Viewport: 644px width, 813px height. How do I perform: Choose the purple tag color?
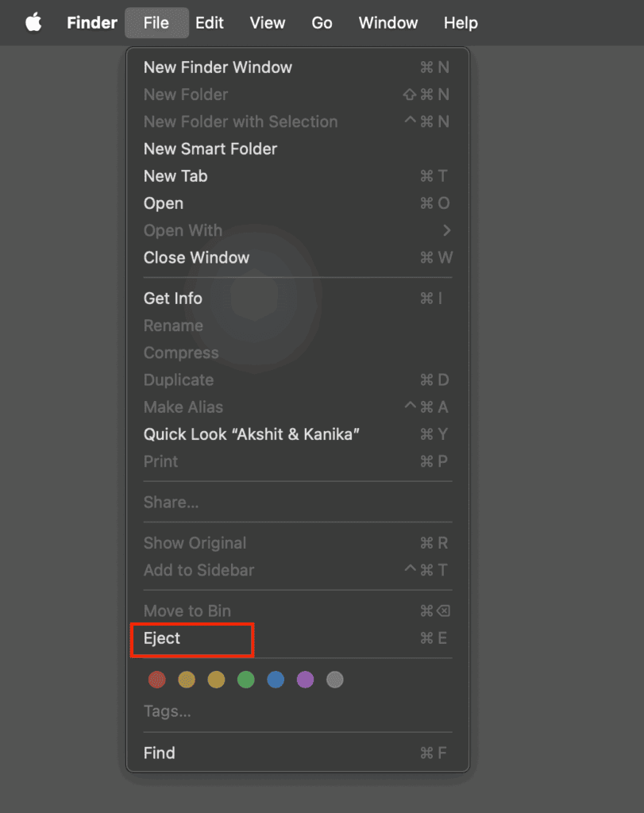305,680
